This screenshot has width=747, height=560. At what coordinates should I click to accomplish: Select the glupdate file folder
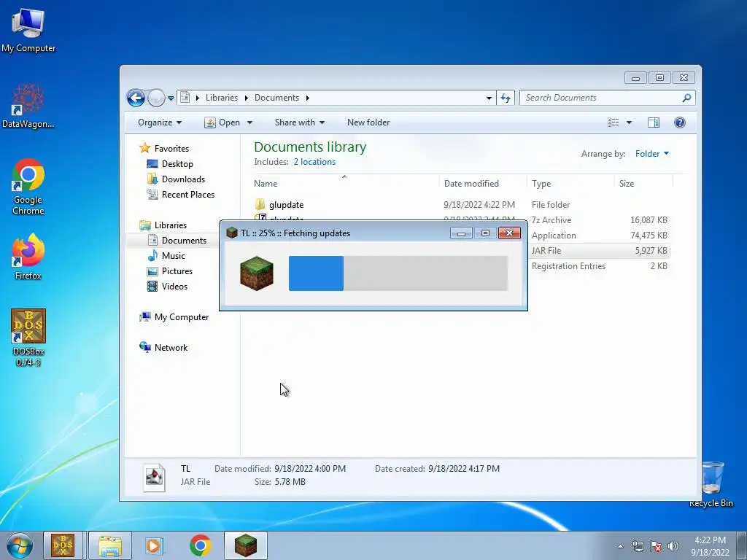click(x=461, y=205)
